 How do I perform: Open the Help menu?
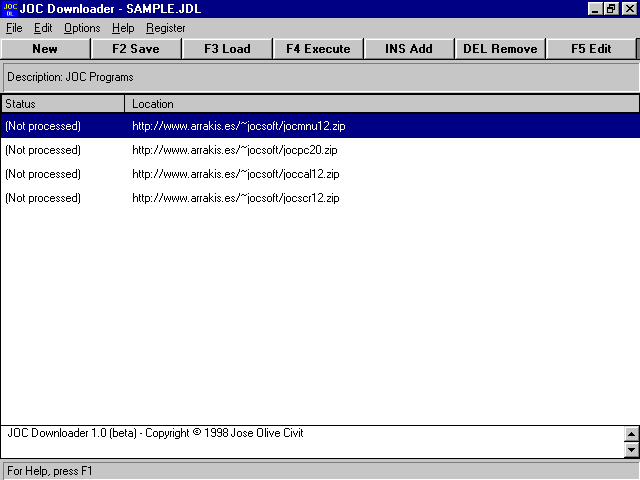(x=123, y=28)
